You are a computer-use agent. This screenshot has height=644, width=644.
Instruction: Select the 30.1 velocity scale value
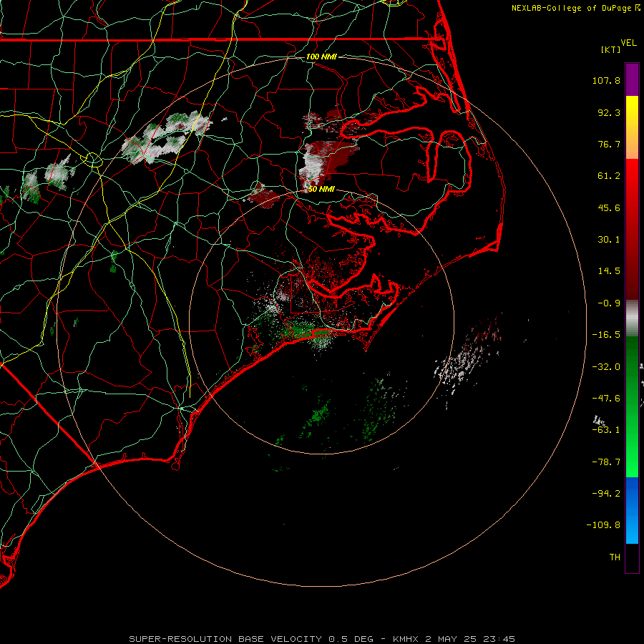point(609,240)
